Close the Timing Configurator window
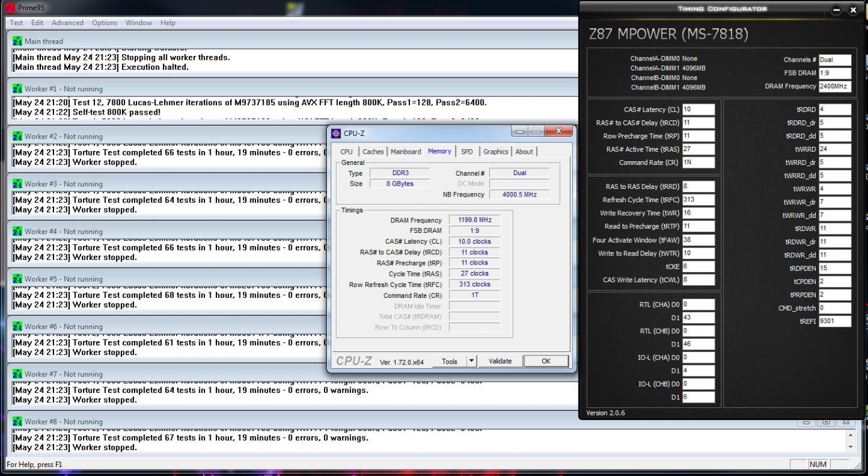 [852, 9]
